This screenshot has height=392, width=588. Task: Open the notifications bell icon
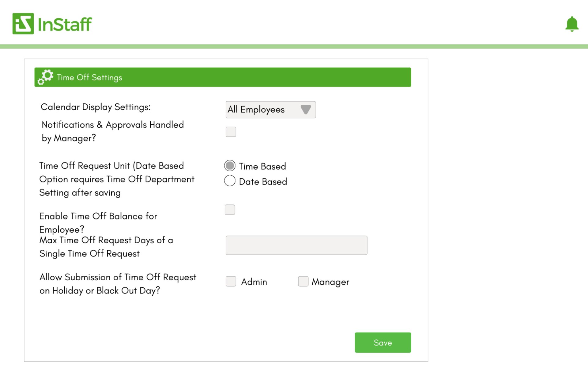coord(572,24)
